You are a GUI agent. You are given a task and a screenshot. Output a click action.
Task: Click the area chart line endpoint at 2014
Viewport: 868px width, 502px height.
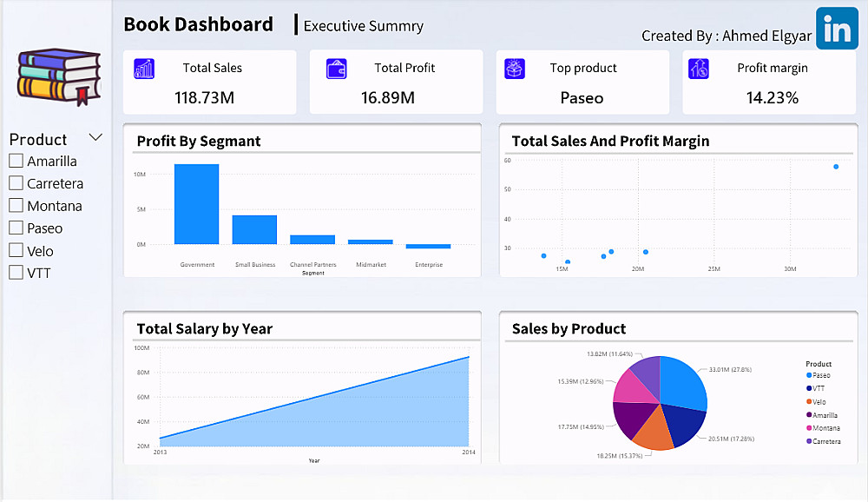coord(469,357)
